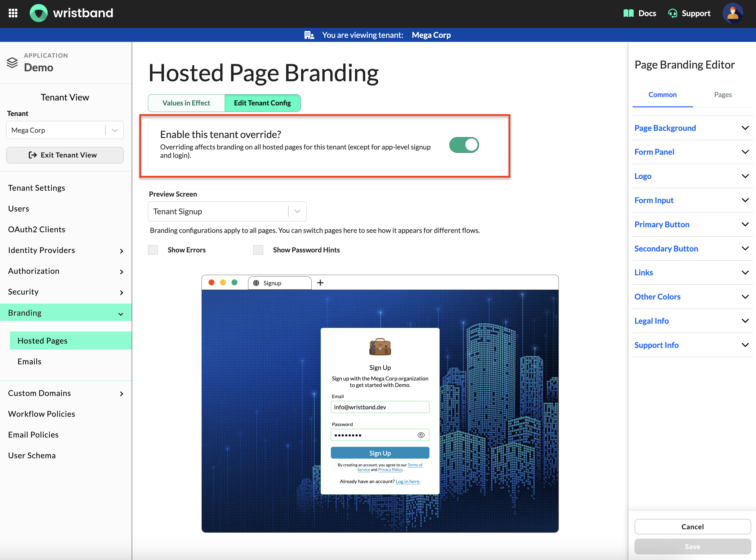Switch to the Pages editor tab

click(x=723, y=95)
